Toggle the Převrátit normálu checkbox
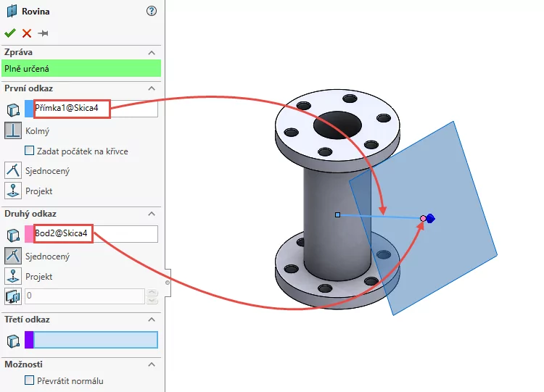Viewport: 544px width, 392px height. click(x=30, y=380)
